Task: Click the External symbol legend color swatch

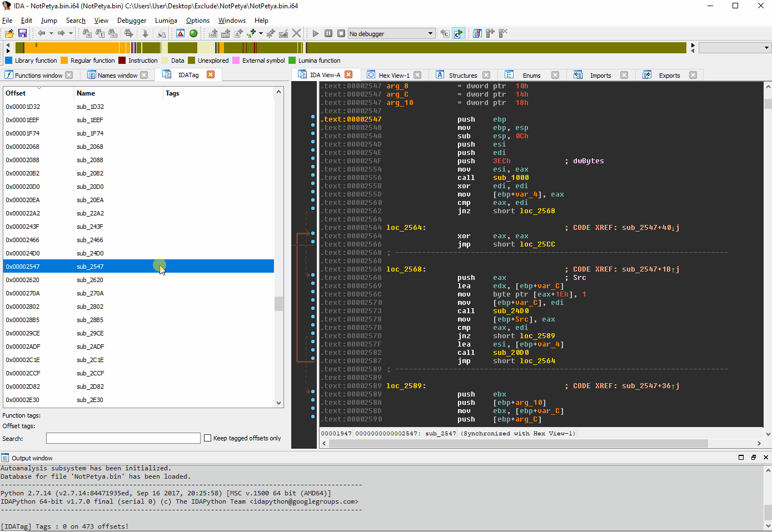Action: click(x=236, y=61)
